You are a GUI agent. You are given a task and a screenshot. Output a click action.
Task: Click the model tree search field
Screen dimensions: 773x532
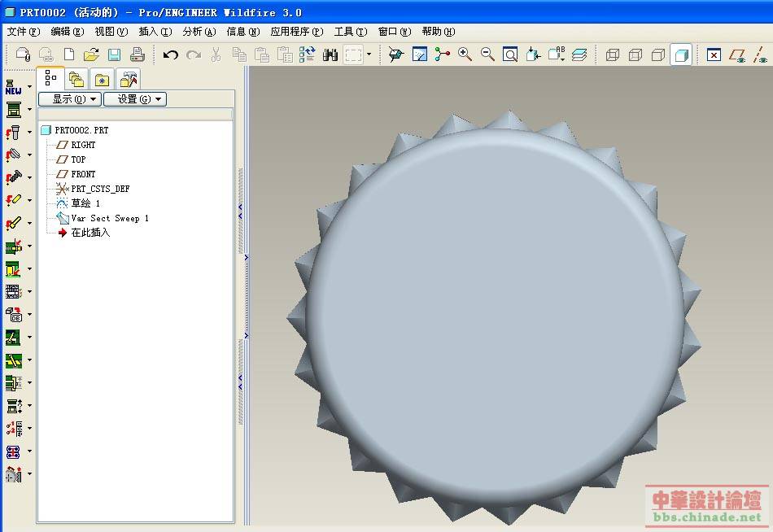(136, 115)
